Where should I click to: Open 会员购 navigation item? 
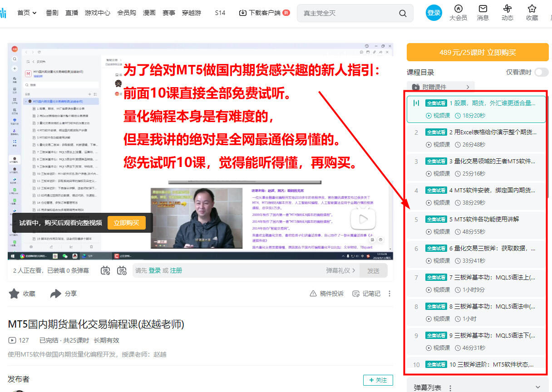(x=127, y=13)
